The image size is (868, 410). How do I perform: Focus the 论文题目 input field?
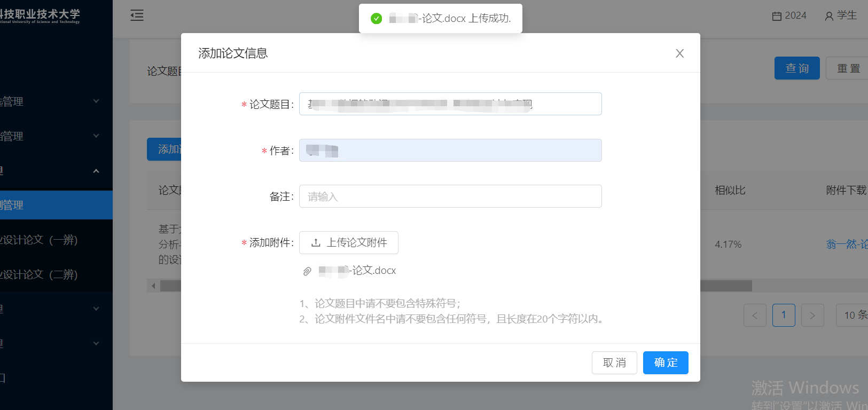(450, 104)
